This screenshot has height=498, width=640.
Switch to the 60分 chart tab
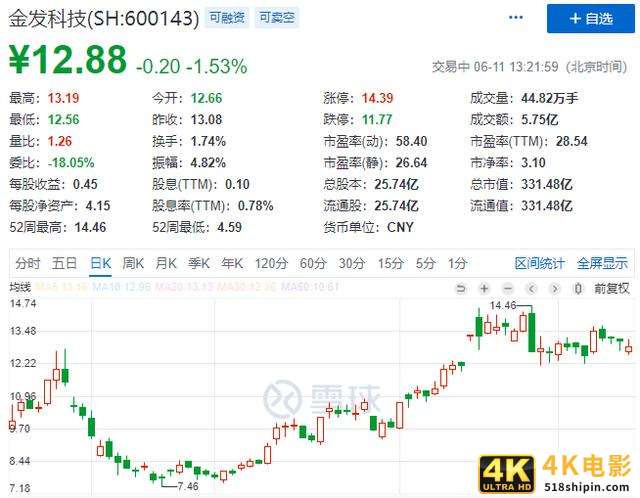pos(313,263)
